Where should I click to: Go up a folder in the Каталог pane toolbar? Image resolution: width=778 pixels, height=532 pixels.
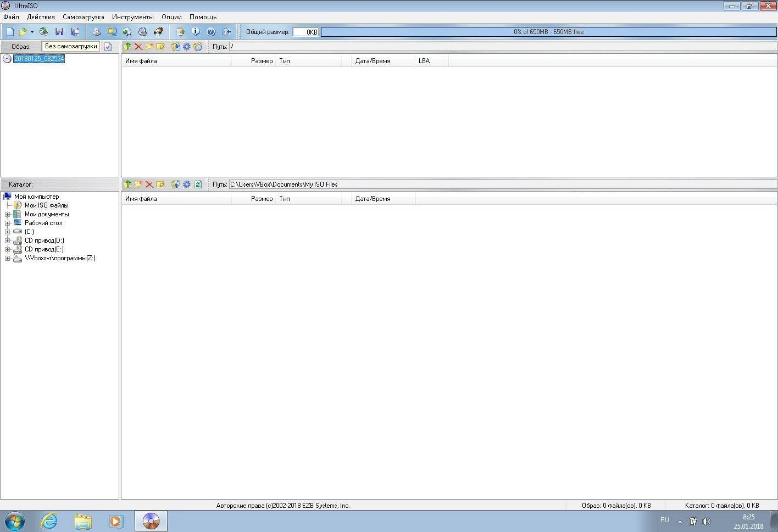(127, 184)
